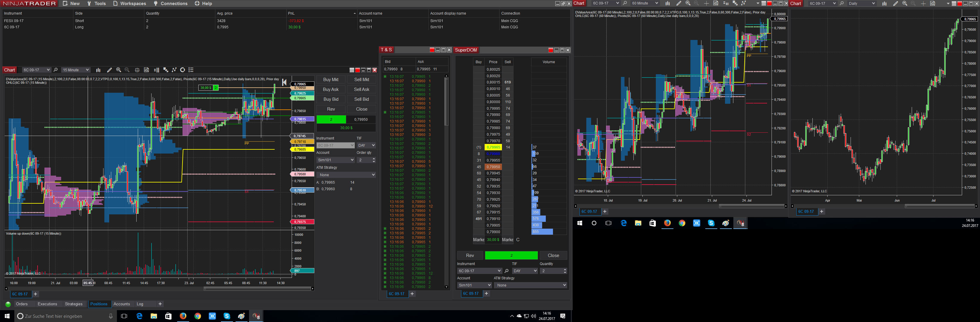980x322 pixels.
Task: Open bar type options in 60 Minute chart
Action: 667,3
